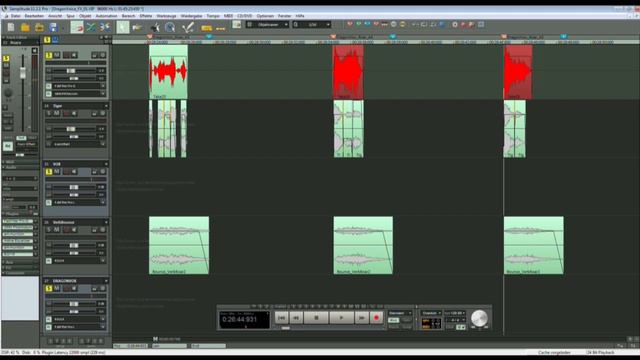640x360 pixels.
Task: Open the BPM tempo dropdown in transport
Action: 455,313
